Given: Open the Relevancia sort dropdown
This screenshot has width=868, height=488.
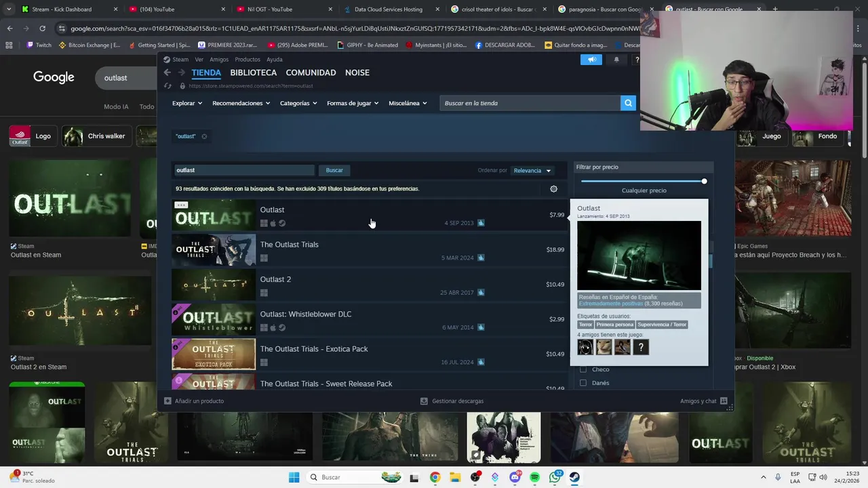Looking at the screenshot, I should click(x=532, y=171).
